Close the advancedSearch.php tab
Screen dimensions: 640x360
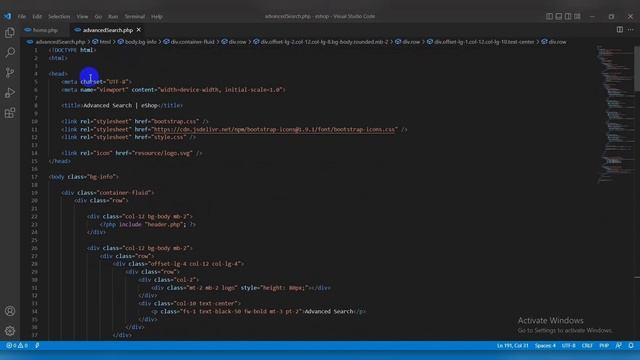coord(139,30)
